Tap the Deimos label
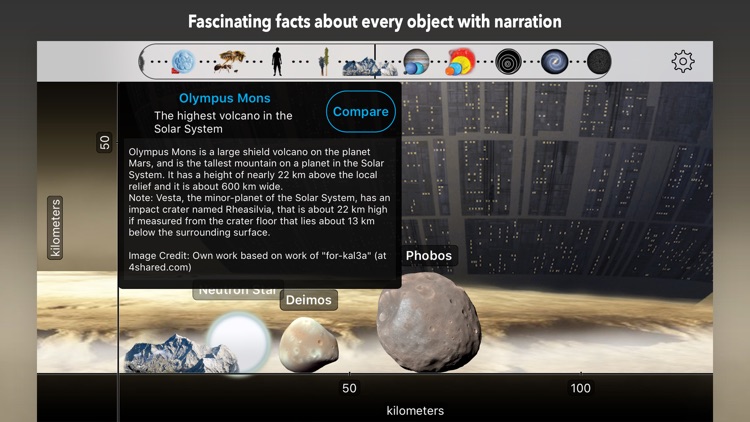The height and width of the screenshot is (422, 750). point(309,300)
